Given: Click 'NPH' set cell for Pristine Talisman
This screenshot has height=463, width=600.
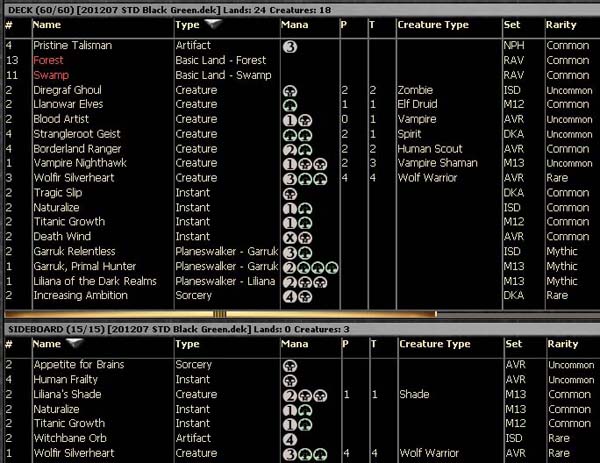Looking at the screenshot, I should (x=514, y=45).
